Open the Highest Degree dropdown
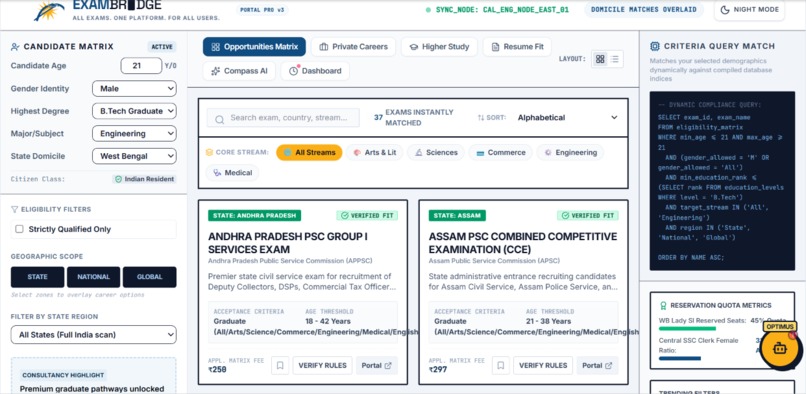This screenshot has height=394, width=806. click(134, 111)
